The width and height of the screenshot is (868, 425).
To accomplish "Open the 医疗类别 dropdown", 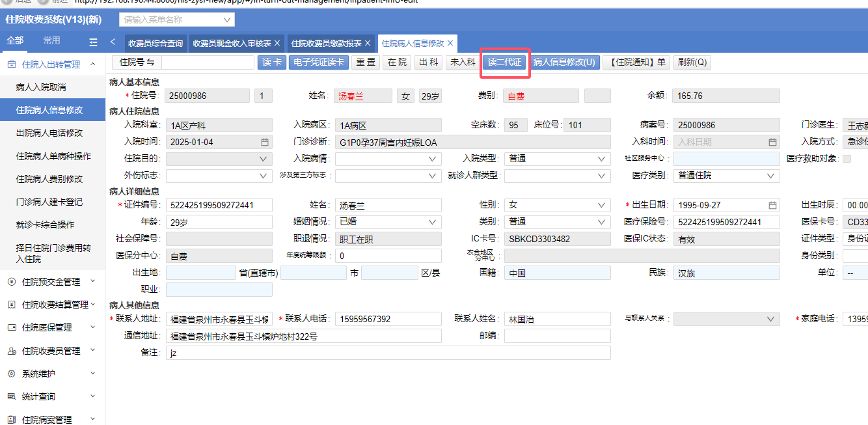I will pos(771,176).
